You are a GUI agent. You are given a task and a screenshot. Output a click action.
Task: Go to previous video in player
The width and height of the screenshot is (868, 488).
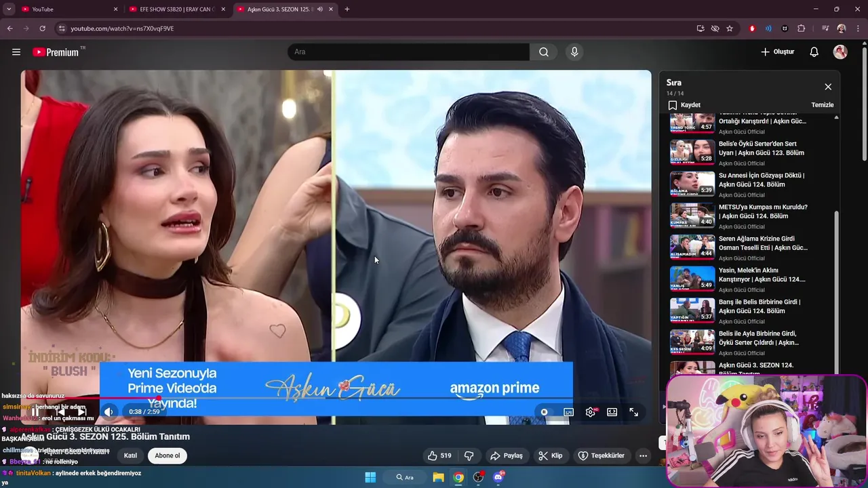coord(60,412)
